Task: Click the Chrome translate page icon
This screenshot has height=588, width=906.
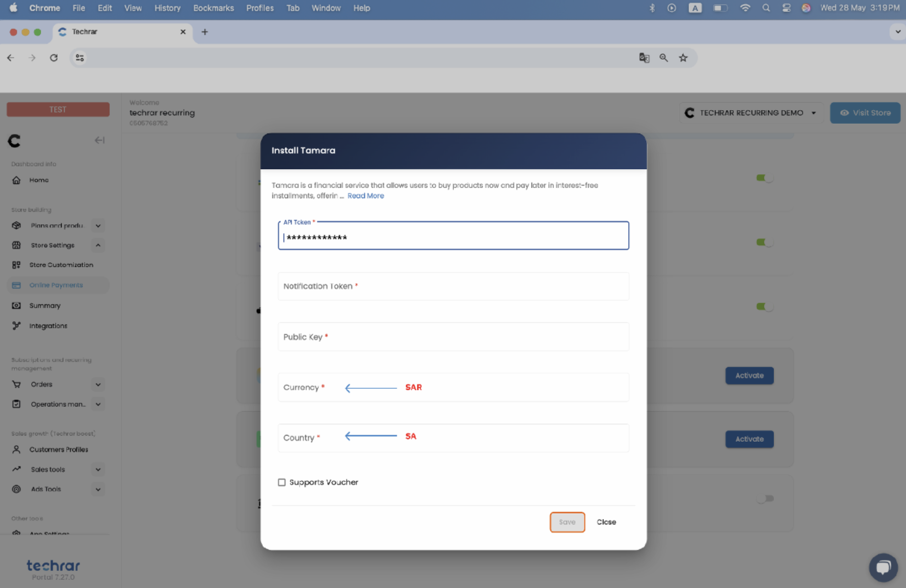Action: point(644,58)
